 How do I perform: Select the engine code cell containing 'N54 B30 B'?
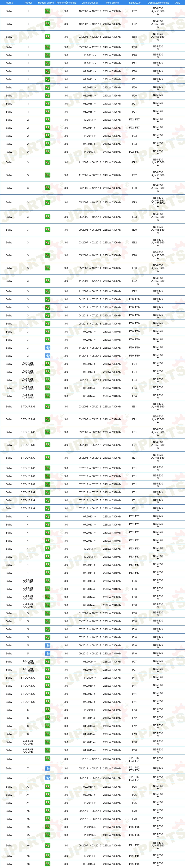click(x=158, y=202)
